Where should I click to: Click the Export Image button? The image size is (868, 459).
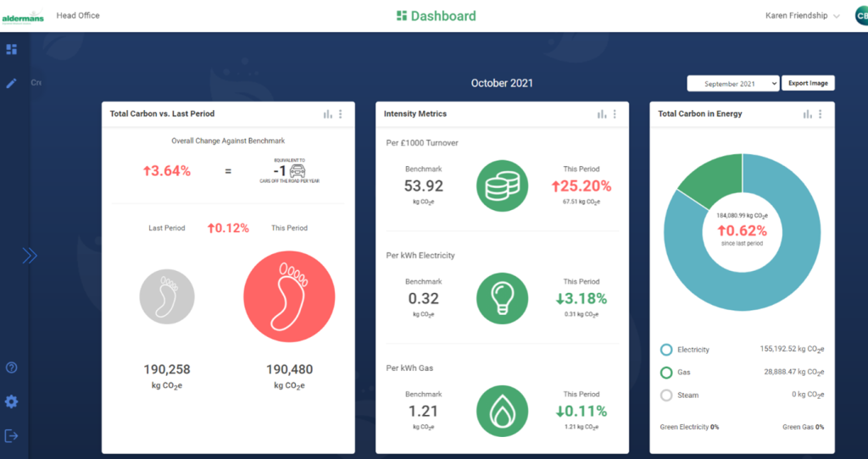(x=808, y=83)
